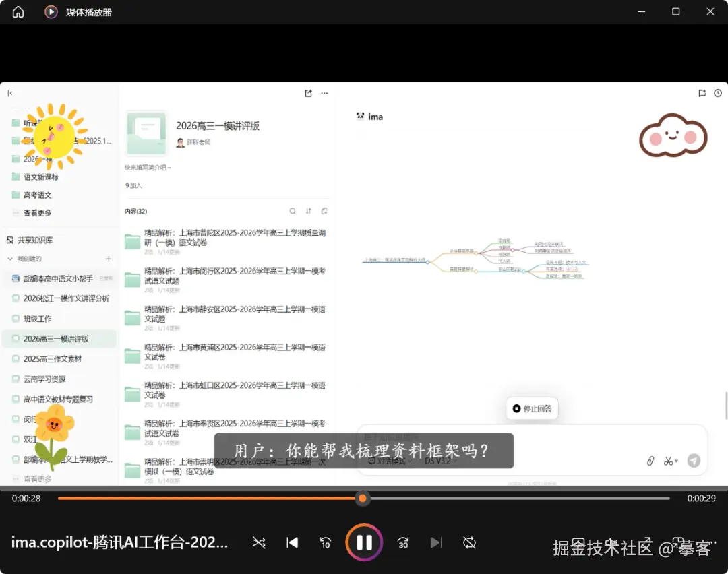Viewport: 728px width, 574px height.
Task: Click the 9 加入 member count
Action: click(x=133, y=186)
